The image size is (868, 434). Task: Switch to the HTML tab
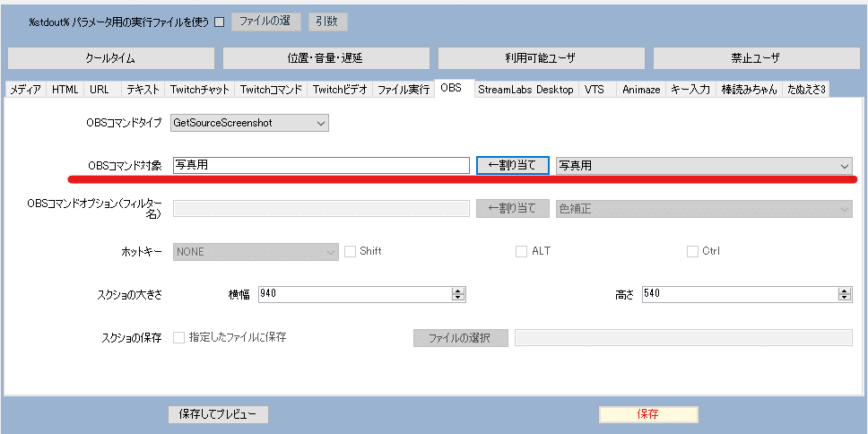[65, 90]
